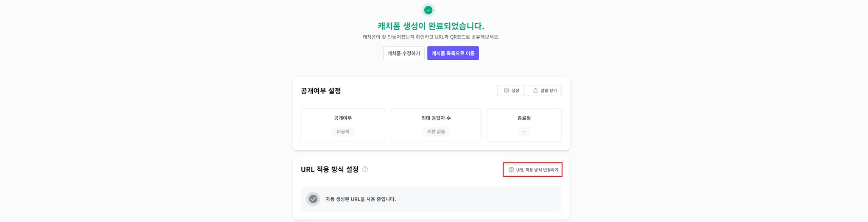Click the URL 적용 방식 변경하기 text
This screenshot has width=868, height=222.
tap(537, 170)
